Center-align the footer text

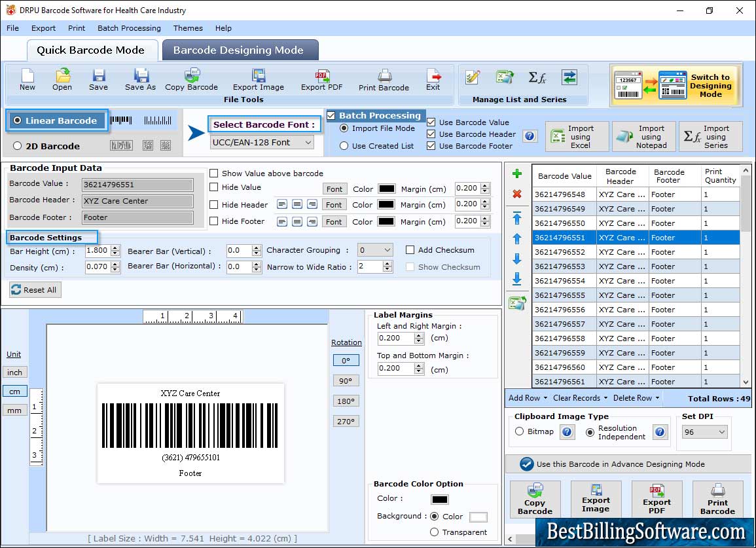pyautogui.click(x=297, y=222)
